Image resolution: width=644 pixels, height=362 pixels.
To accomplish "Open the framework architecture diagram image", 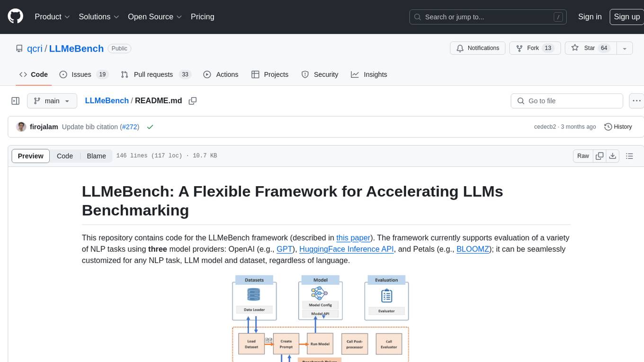I will coord(320,318).
